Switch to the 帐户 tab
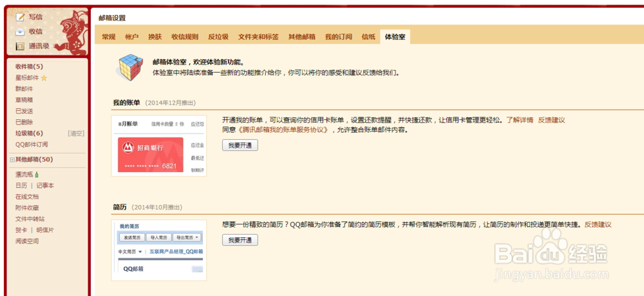The width and height of the screenshot is (644, 296). click(x=132, y=37)
